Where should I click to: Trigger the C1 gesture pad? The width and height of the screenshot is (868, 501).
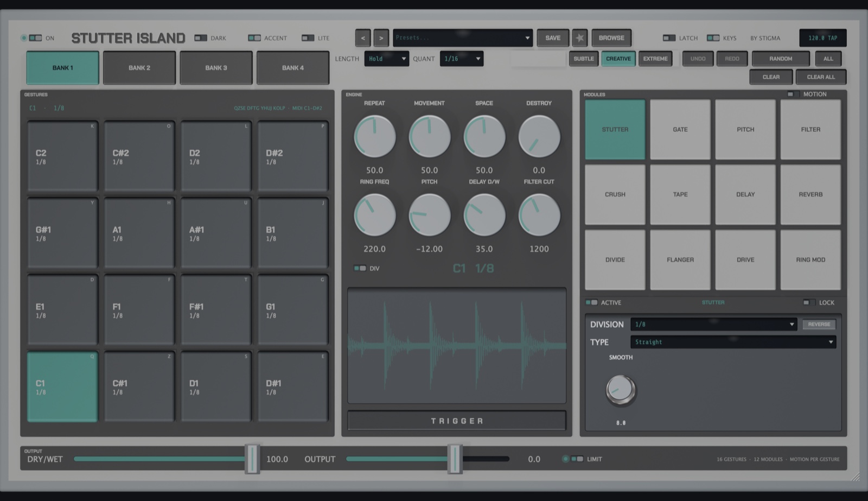[x=62, y=387]
